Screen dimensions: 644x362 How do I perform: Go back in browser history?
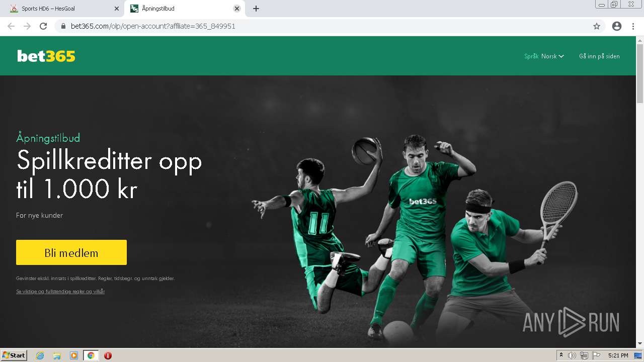pos(11,26)
